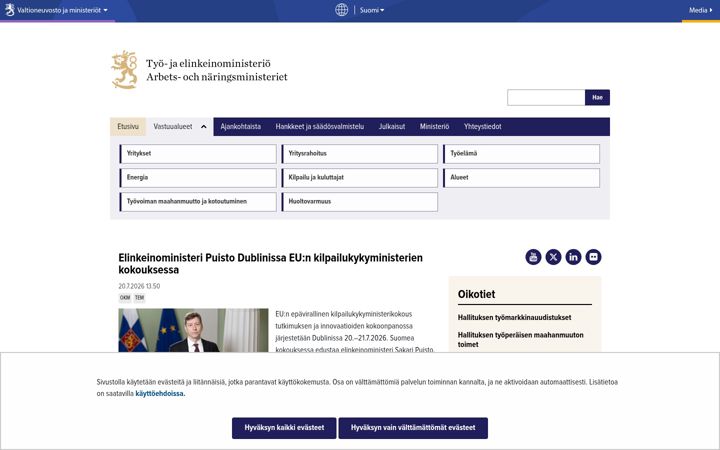Image resolution: width=720 pixels, height=450 pixels.
Task: Select Työvoiman maahanmuutto ja kotoutuminen
Action: click(198, 202)
